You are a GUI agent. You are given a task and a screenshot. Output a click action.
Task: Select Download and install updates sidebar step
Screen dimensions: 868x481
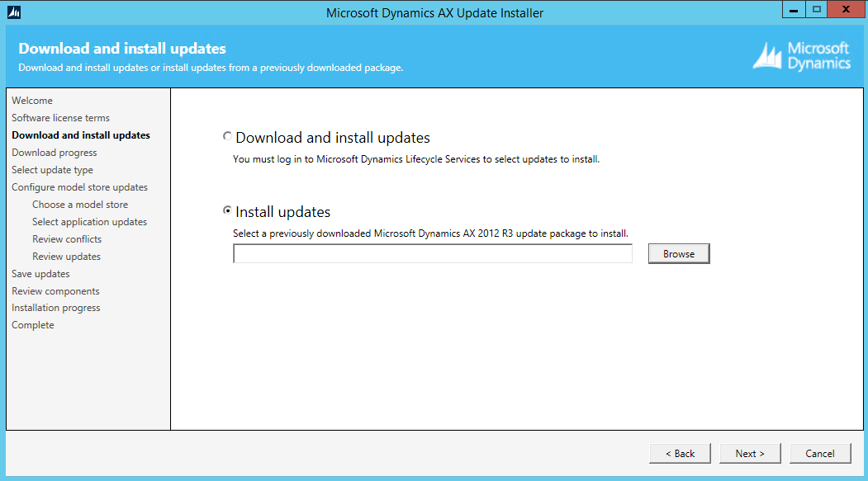(x=81, y=135)
